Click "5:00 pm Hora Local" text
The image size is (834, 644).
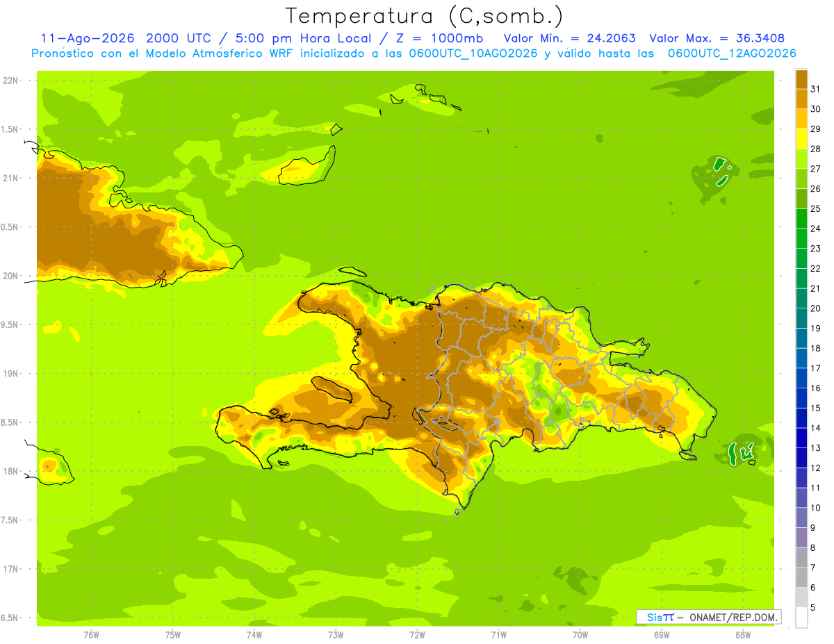(304, 38)
